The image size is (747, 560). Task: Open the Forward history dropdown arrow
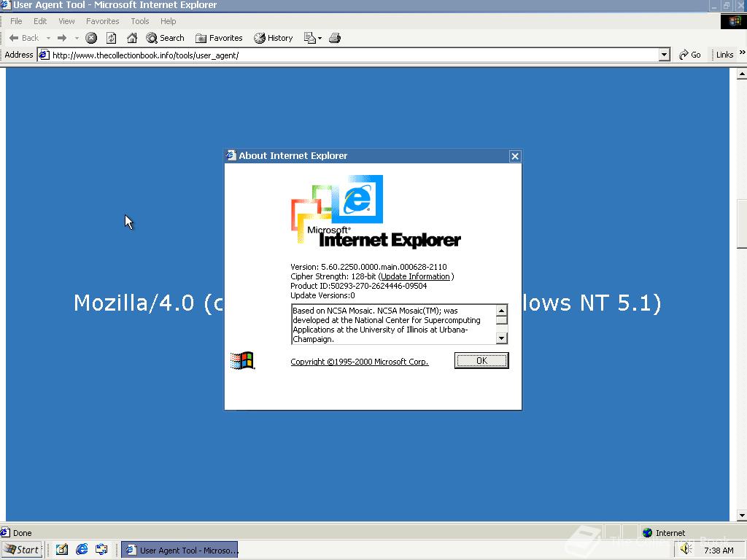(77, 38)
